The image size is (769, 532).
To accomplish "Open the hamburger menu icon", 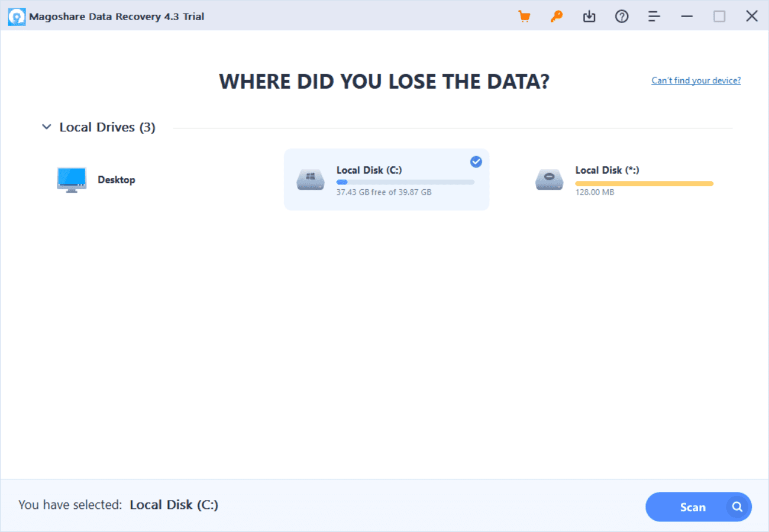I will [654, 17].
